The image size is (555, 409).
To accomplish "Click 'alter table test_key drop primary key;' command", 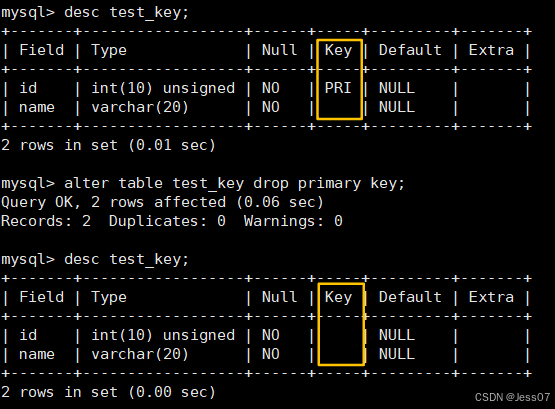I will tap(234, 184).
